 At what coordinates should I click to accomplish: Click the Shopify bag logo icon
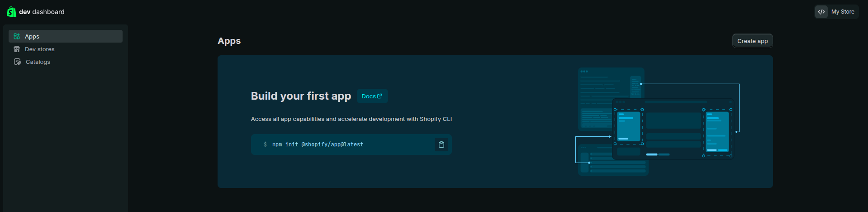click(x=11, y=12)
